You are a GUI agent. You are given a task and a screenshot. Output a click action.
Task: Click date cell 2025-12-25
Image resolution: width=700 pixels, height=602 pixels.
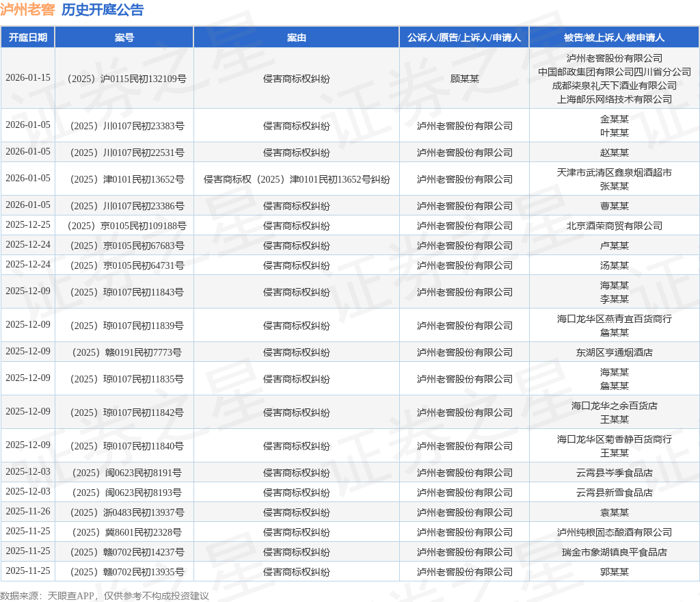tap(27, 224)
